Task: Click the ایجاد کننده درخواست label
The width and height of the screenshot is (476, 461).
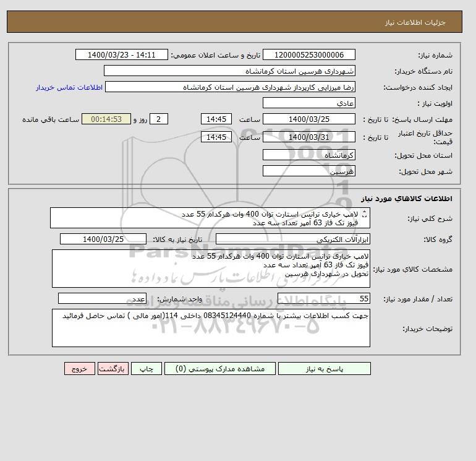Action: coord(418,87)
